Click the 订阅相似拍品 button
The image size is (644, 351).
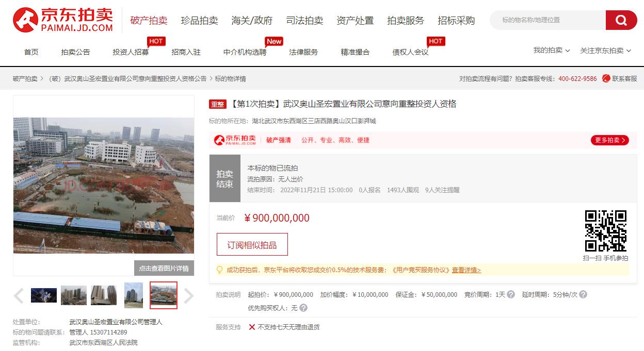[251, 244]
